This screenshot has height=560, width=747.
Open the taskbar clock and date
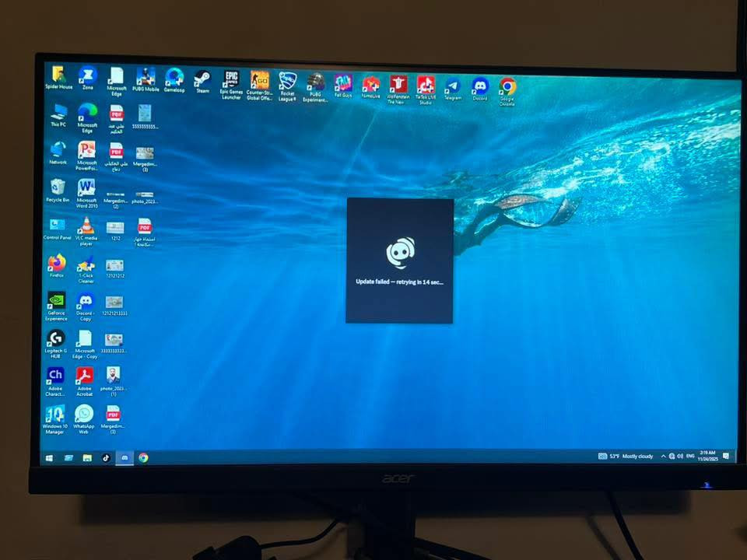pos(707,456)
